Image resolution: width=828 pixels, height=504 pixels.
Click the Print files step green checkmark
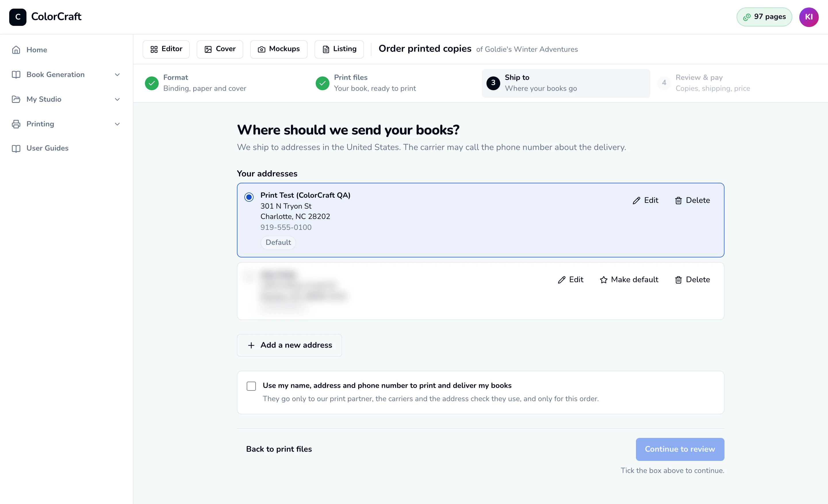(x=322, y=83)
